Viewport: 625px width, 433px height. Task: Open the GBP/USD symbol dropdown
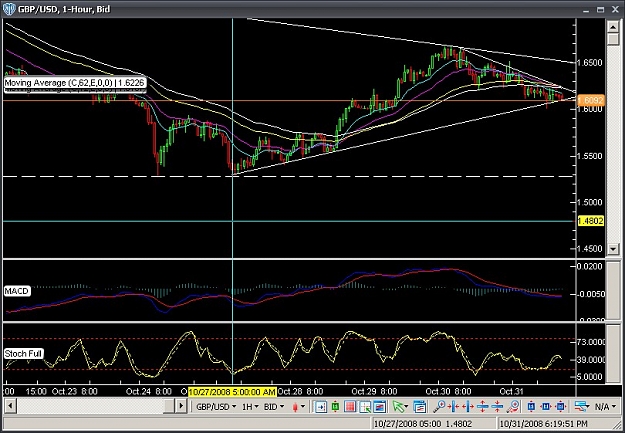tap(217, 407)
